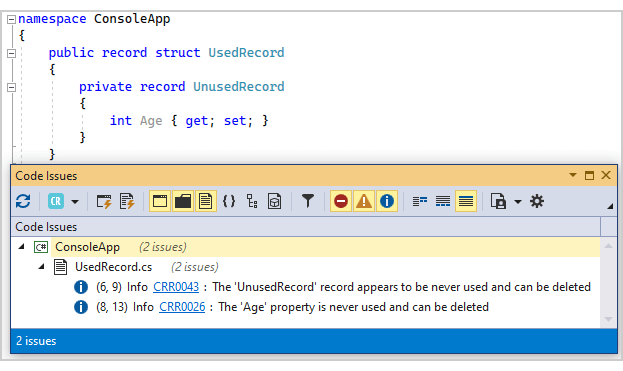623x371 pixels.
Task: Select the 'UnusedRecord' record issue message
Action: (x=402, y=287)
